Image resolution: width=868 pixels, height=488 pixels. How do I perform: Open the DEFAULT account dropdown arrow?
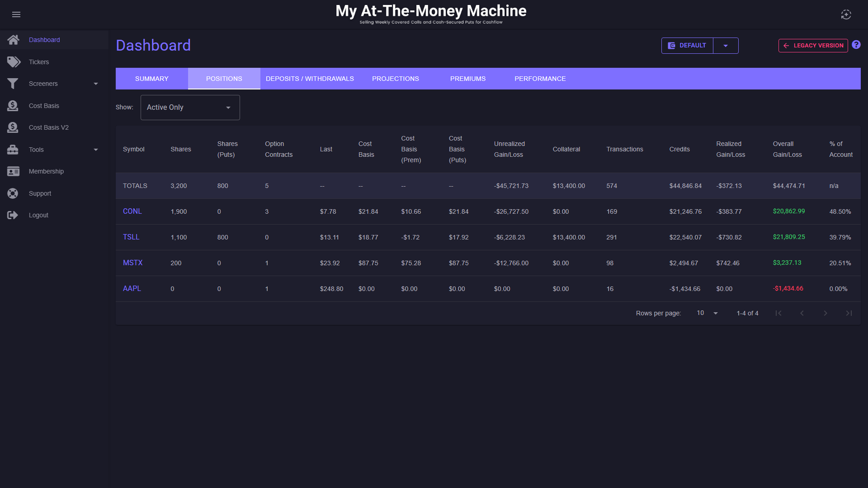point(726,46)
